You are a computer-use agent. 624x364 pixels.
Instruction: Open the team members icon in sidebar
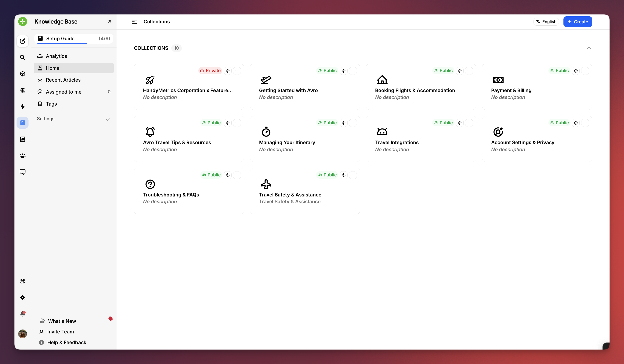click(x=23, y=156)
